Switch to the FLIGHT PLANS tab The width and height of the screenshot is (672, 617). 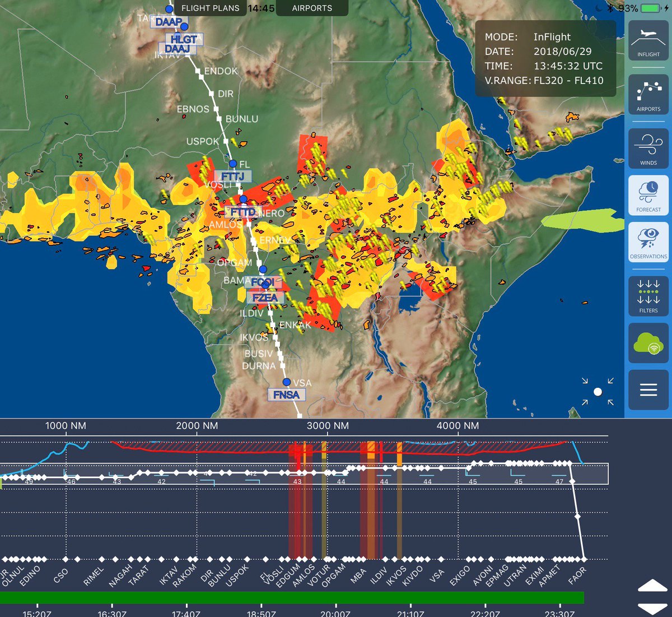point(211,8)
